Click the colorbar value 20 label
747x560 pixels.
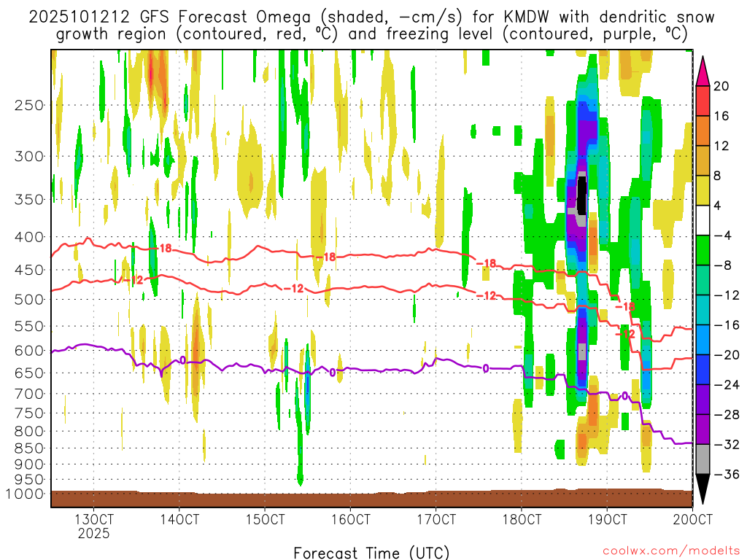click(x=721, y=86)
